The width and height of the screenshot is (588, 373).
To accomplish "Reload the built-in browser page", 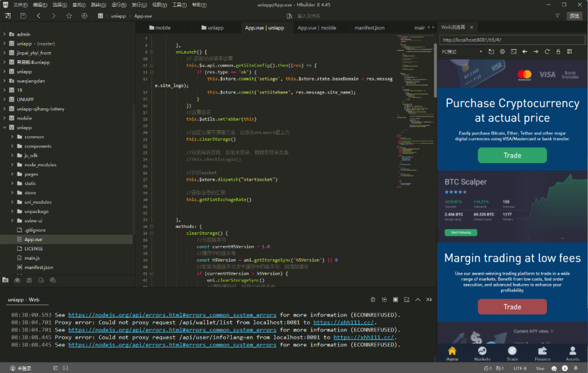I will 547,52.
